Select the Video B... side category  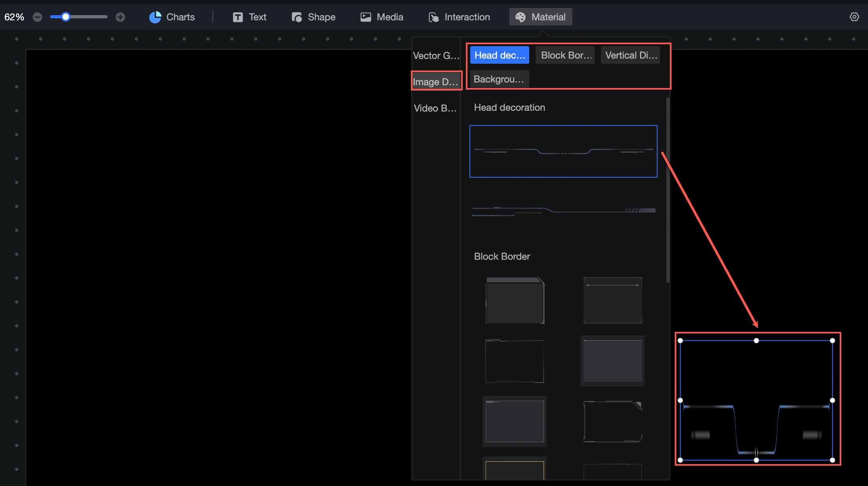coord(435,108)
